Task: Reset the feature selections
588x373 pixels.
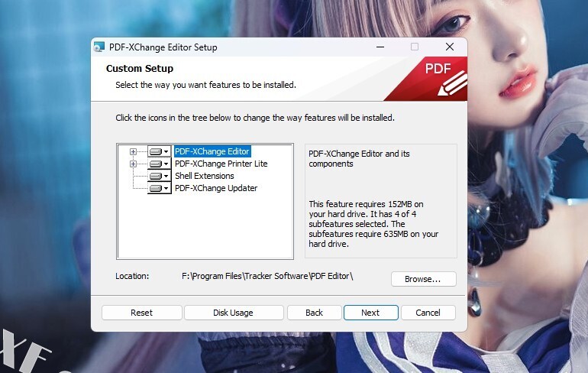Action: click(142, 313)
